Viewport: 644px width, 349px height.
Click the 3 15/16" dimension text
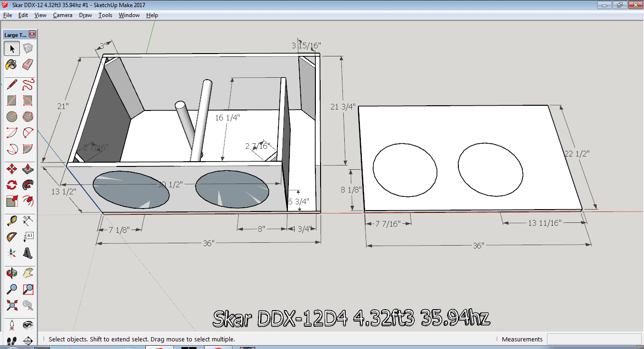click(x=306, y=46)
